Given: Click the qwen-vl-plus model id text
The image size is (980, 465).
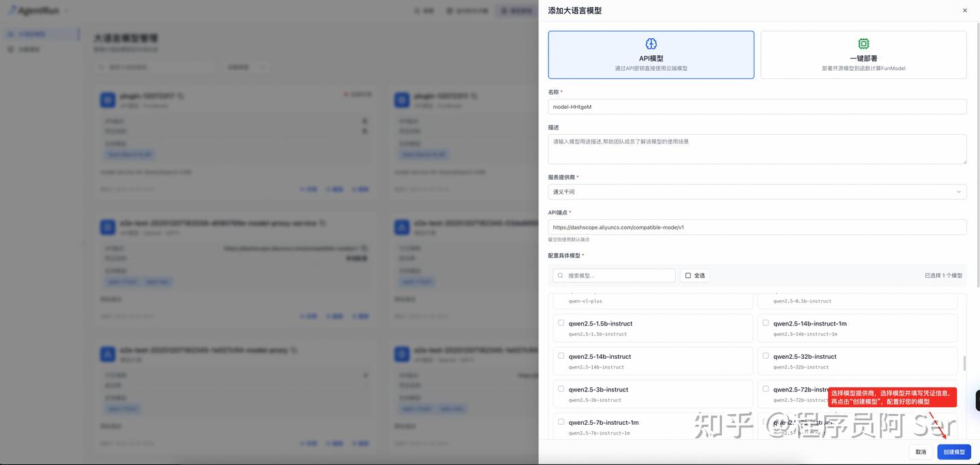Looking at the screenshot, I should 585,301.
